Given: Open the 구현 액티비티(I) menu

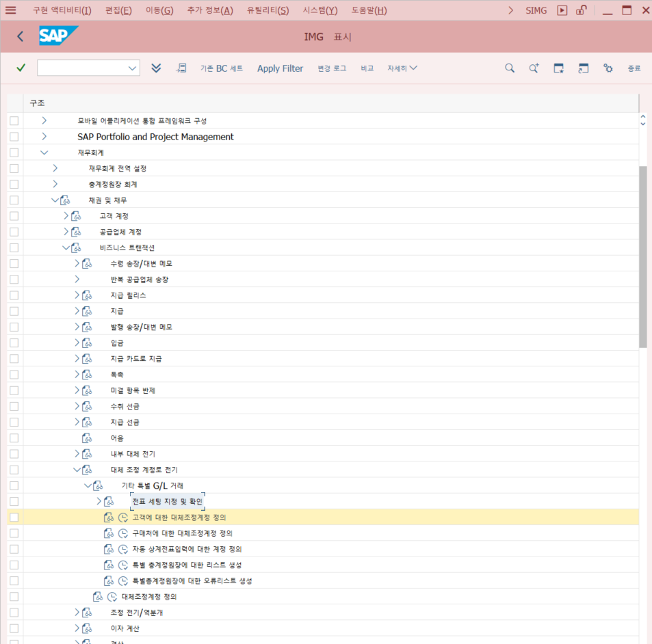Looking at the screenshot, I should [x=62, y=10].
